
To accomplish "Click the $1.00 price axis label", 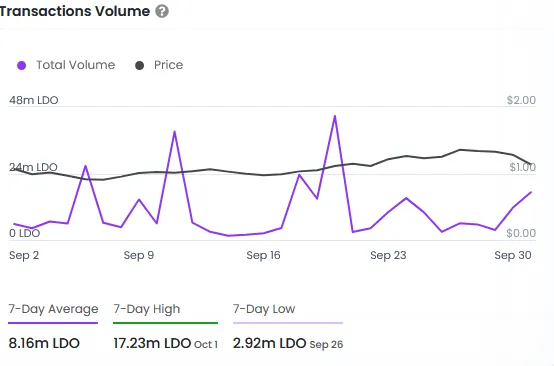I will tap(523, 167).
